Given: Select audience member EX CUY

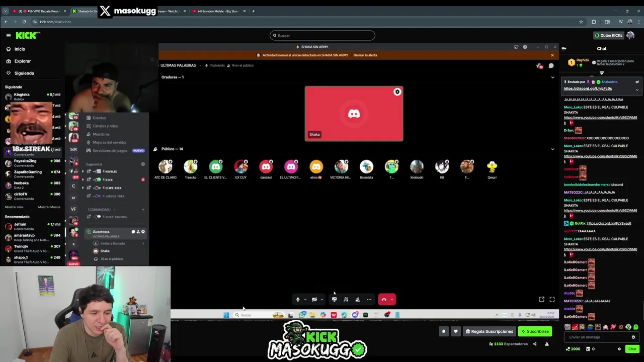Looking at the screenshot, I should 241,169.
